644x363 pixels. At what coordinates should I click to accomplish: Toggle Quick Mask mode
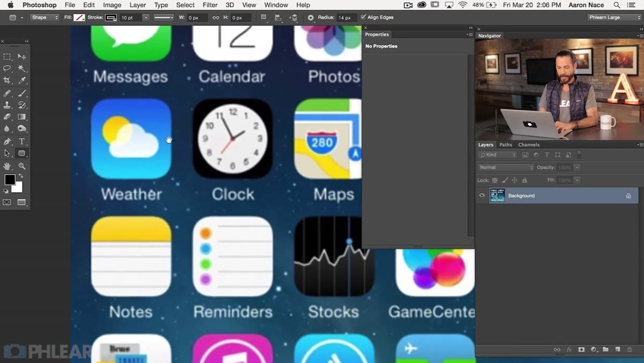pos(7,202)
